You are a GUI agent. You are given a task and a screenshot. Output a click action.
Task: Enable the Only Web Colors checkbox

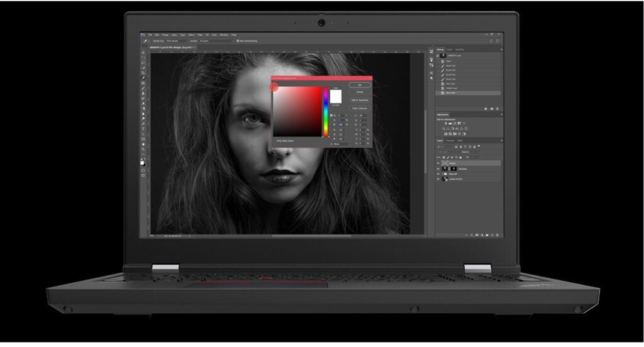(275, 141)
